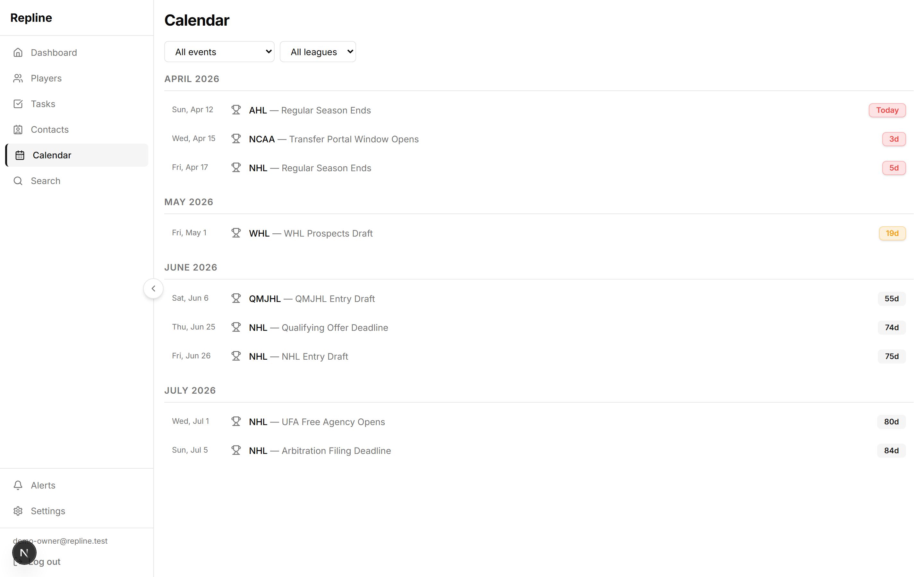Open Alerts via the bell icon
The image size is (924, 577).
point(18,485)
